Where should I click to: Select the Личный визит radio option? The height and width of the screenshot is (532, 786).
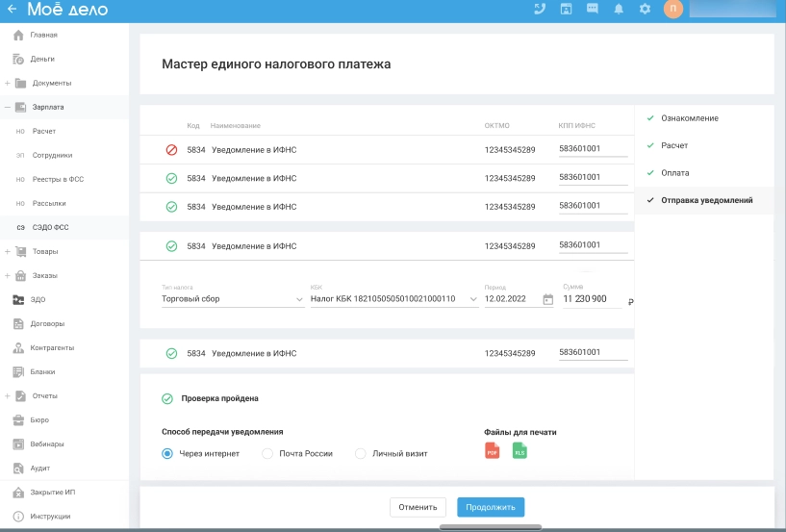(x=361, y=454)
